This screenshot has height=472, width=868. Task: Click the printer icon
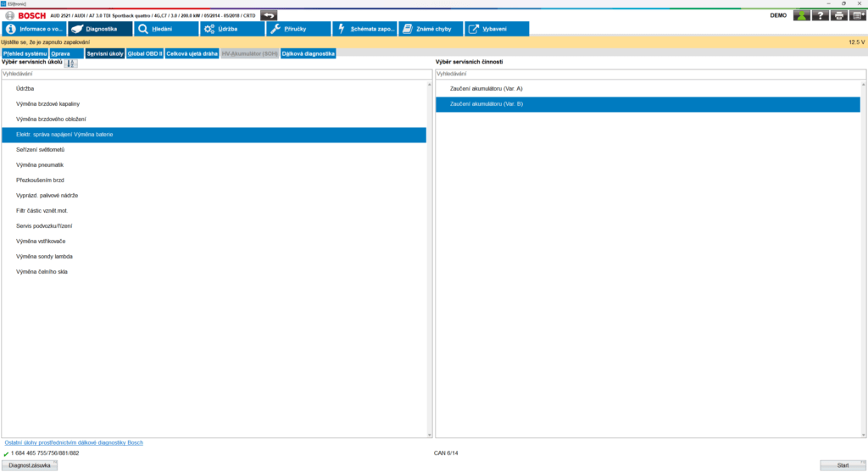coord(838,15)
